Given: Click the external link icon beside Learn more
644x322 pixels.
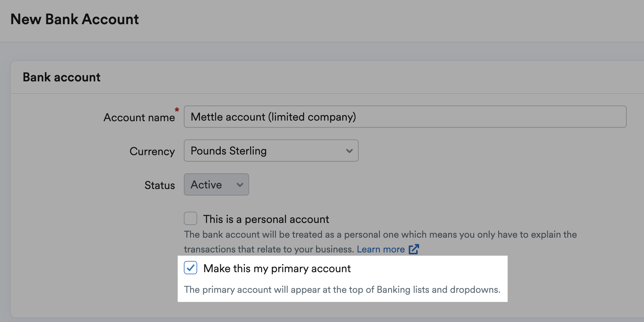Looking at the screenshot, I should point(414,249).
